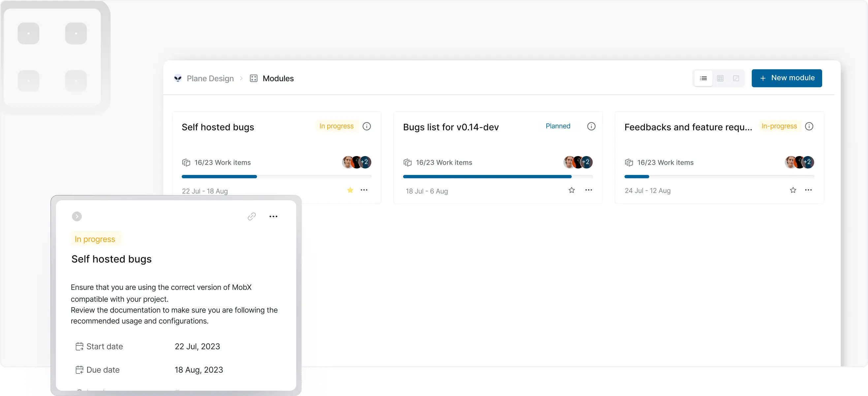Open info for Self hosted bugs module

pos(367,126)
